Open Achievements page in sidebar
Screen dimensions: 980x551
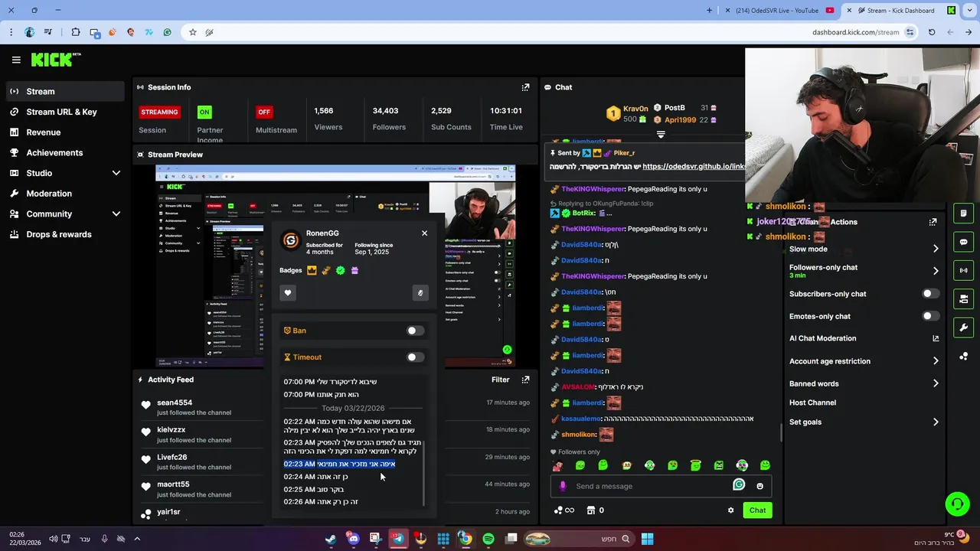pos(64,152)
